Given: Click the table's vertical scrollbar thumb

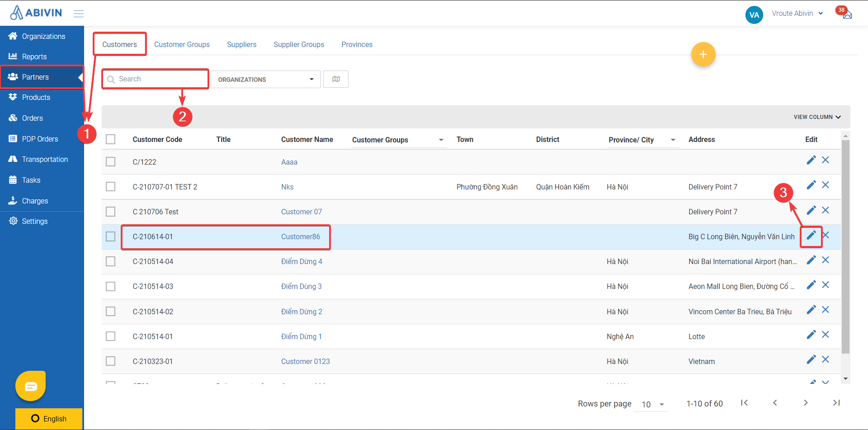Looking at the screenshot, I should [845, 246].
